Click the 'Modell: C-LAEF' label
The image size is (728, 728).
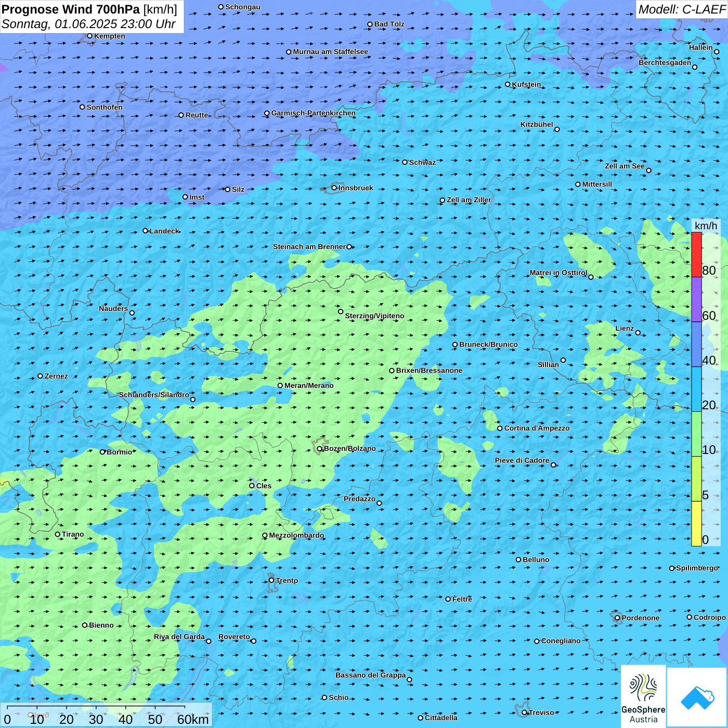coord(682,9)
